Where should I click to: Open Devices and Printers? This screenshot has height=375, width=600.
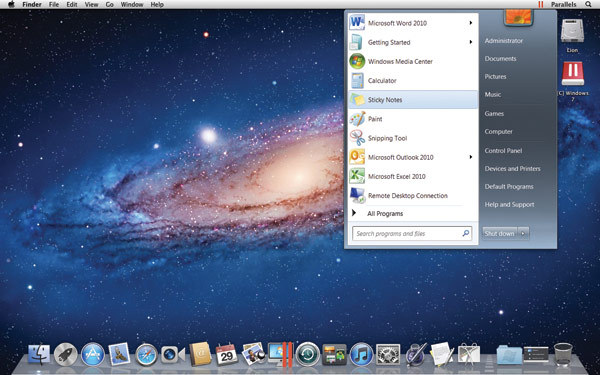click(512, 169)
